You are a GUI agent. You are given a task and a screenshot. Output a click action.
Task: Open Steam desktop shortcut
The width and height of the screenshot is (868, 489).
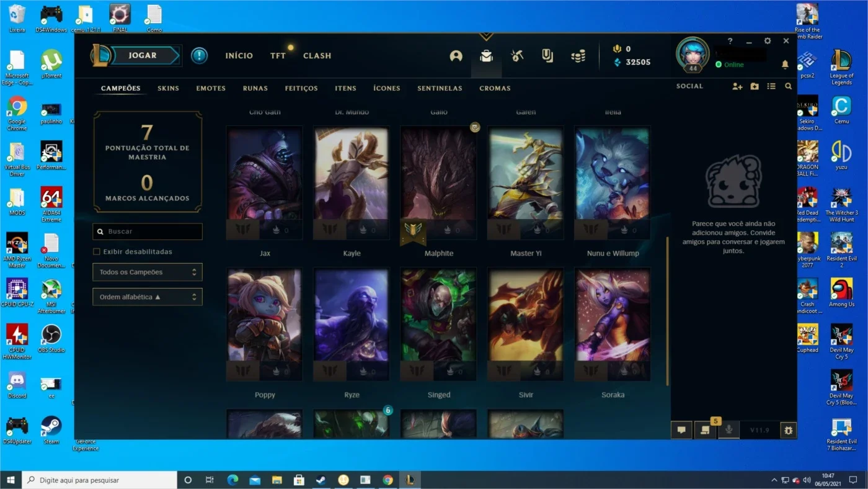51,430
